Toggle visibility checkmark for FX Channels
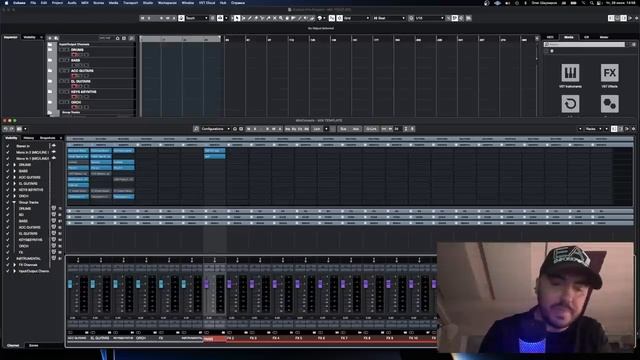640x360 pixels. [7, 264]
